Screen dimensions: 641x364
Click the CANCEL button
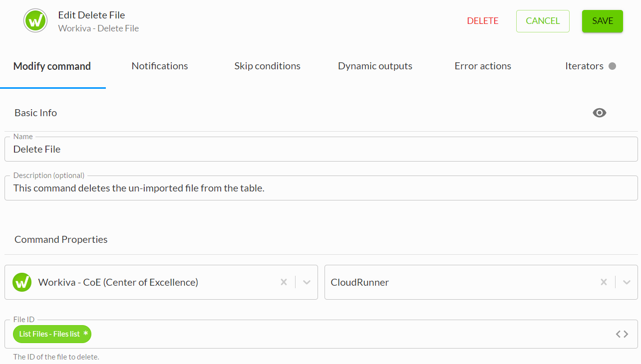click(543, 21)
